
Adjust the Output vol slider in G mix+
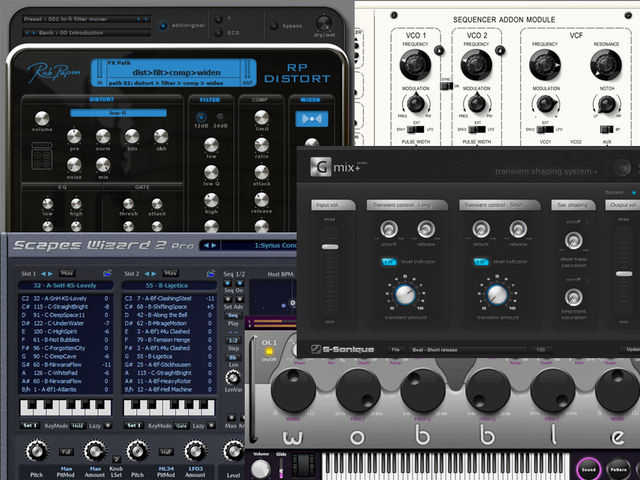pyautogui.click(x=624, y=273)
